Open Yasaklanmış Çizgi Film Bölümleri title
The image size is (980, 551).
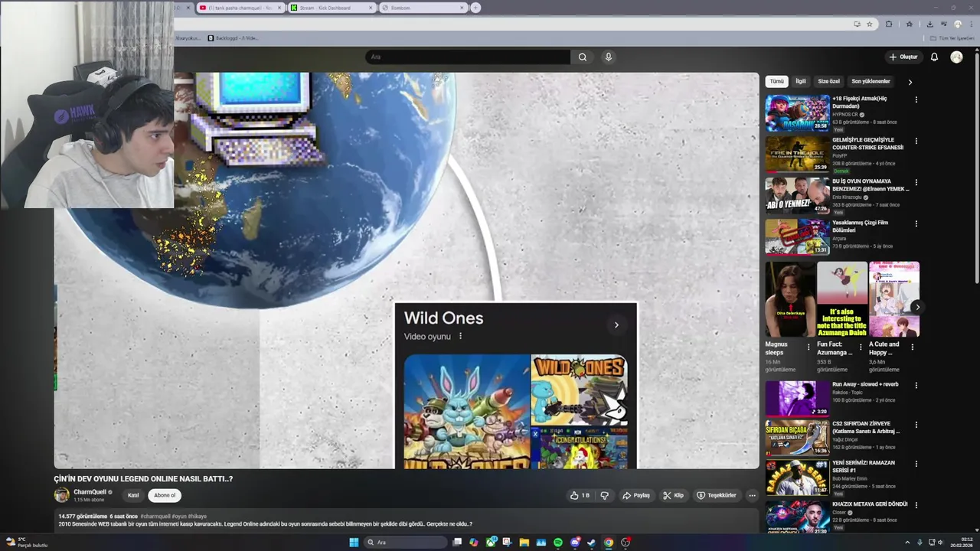(860, 227)
